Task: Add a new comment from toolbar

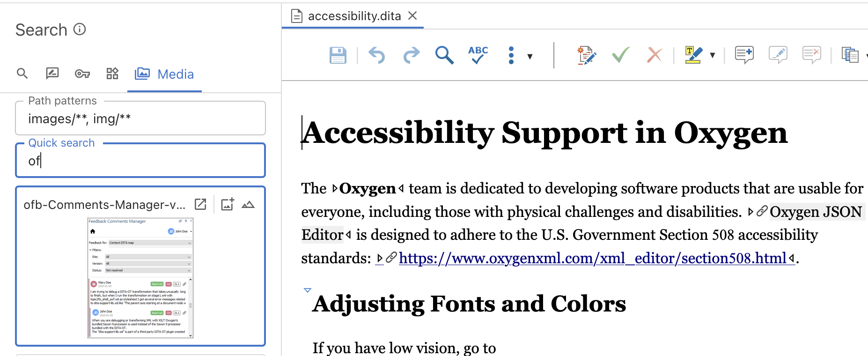Action: tap(744, 55)
